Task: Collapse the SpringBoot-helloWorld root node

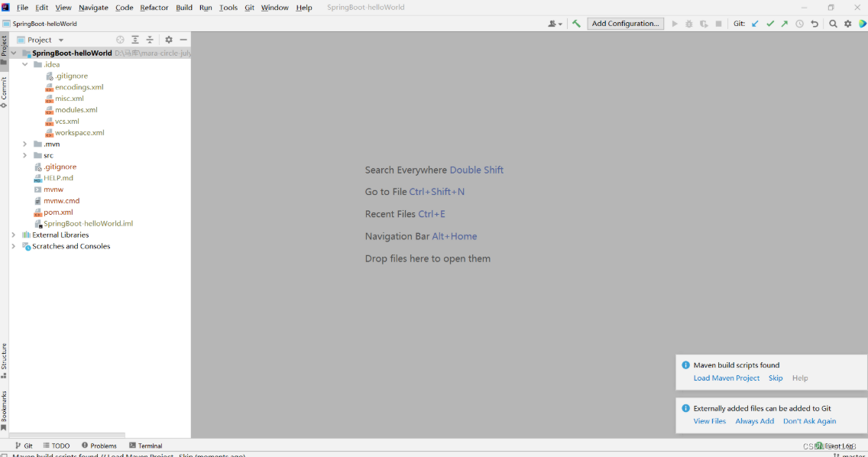Action: coord(14,53)
